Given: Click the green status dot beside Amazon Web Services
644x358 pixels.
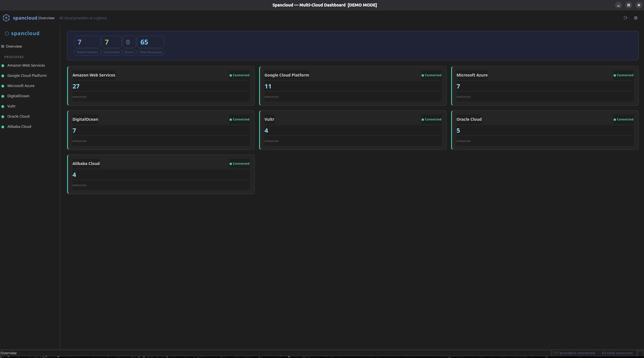Looking at the screenshot, I should pos(3,65).
